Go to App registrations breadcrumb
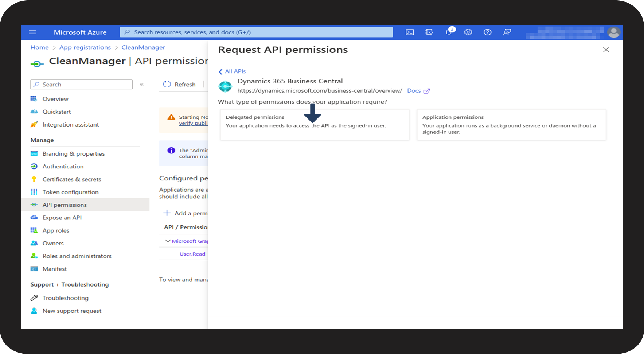Screen dimensions: 644x354 [85, 47]
